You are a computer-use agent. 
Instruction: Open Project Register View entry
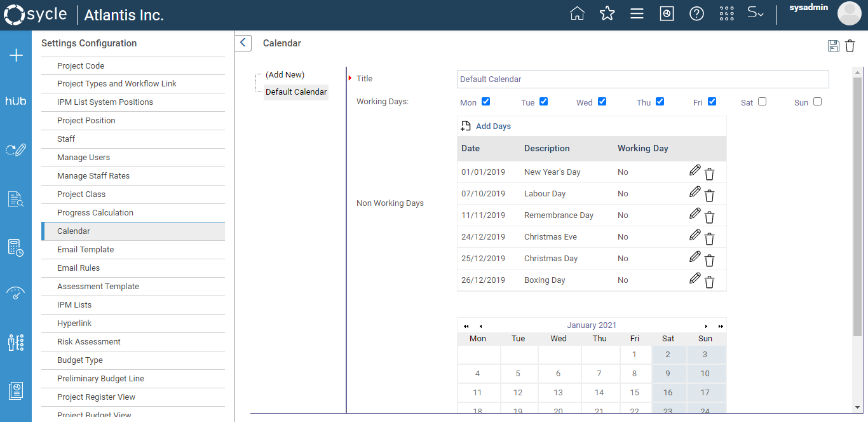133,397
